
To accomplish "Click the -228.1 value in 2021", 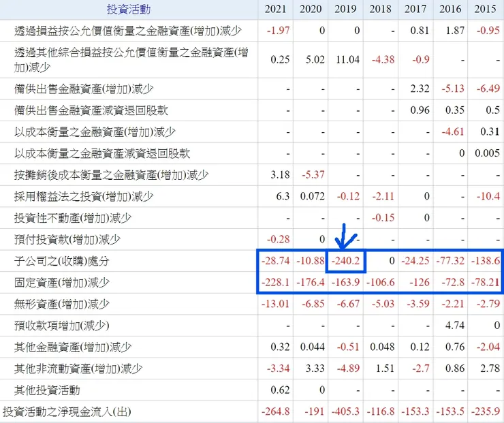I will [x=276, y=283].
